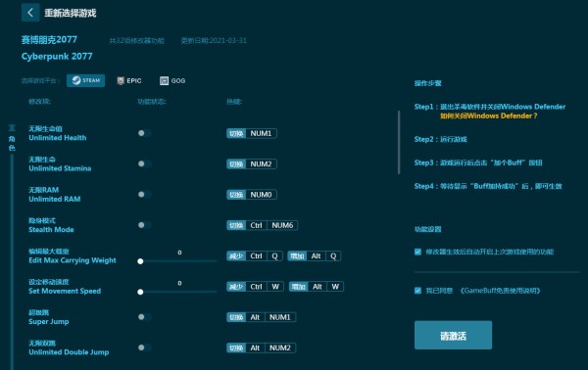Toggle Unlimited Stamina on

(144, 163)
